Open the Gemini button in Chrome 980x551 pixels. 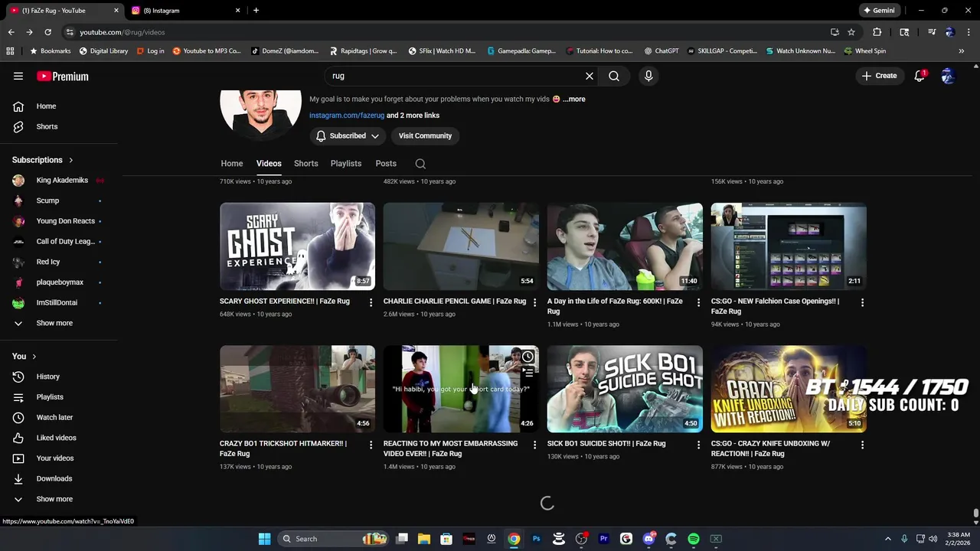(x=879, y=11)
